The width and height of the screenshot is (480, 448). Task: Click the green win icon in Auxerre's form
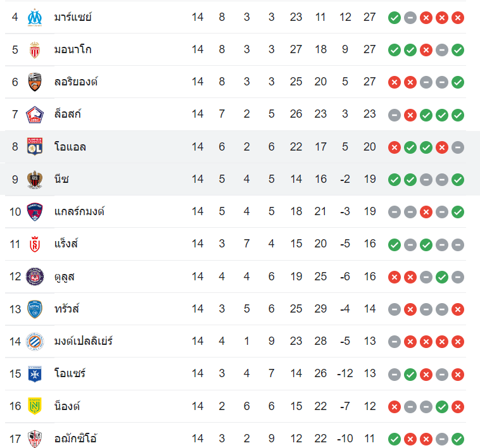pos(410,374)
